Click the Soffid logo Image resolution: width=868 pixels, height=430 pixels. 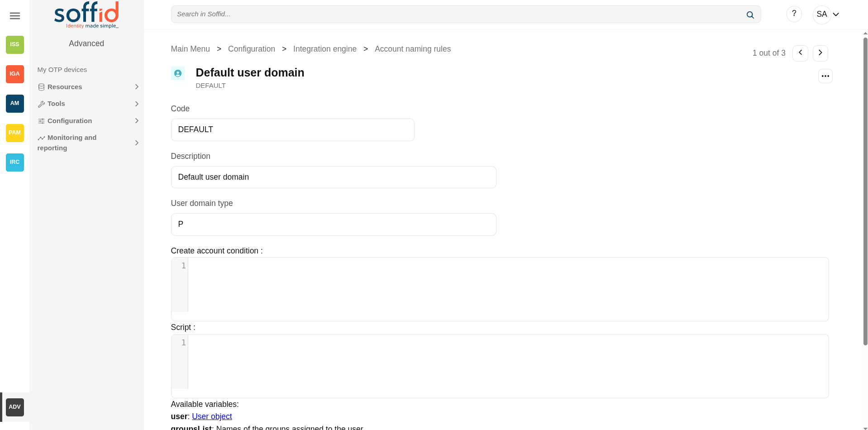(86, 15)
